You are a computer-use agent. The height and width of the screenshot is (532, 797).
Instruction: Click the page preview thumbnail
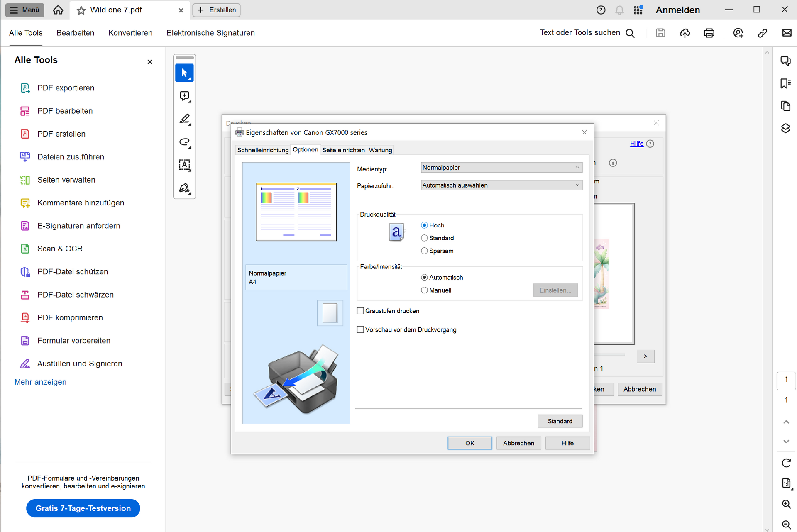(x=296, y=212)
